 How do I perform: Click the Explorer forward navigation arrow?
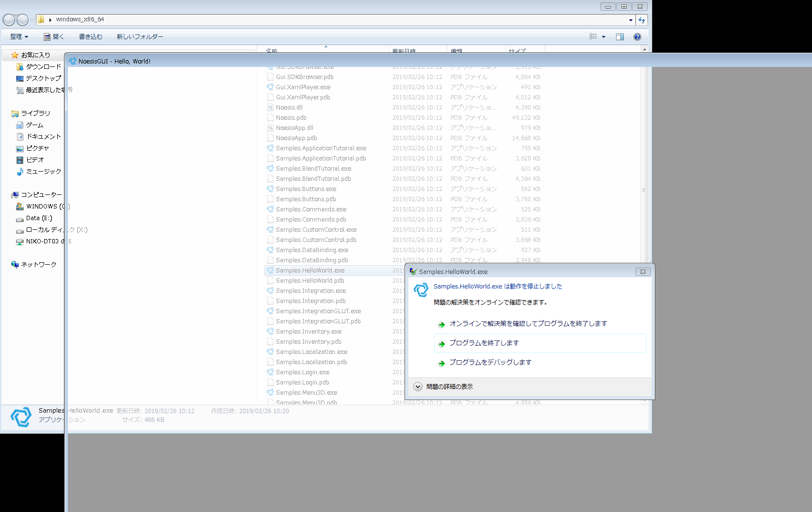point(22,20)
